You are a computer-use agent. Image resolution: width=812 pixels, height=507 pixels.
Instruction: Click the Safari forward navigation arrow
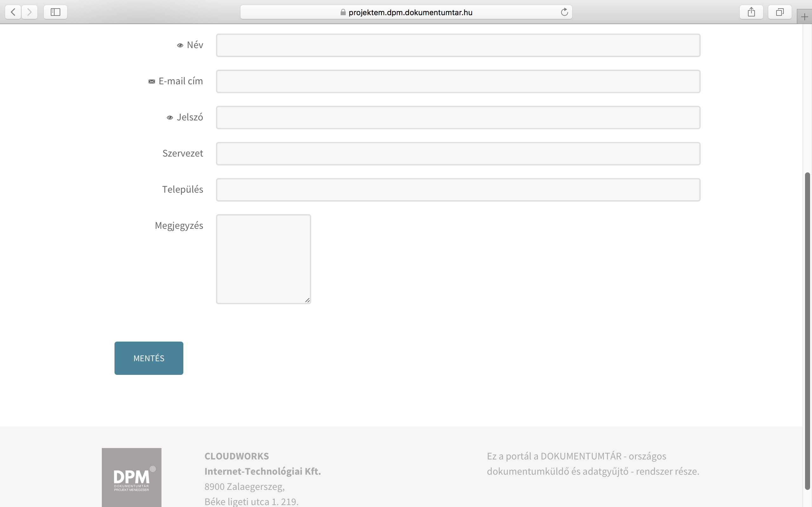click(x=29, y=12)
